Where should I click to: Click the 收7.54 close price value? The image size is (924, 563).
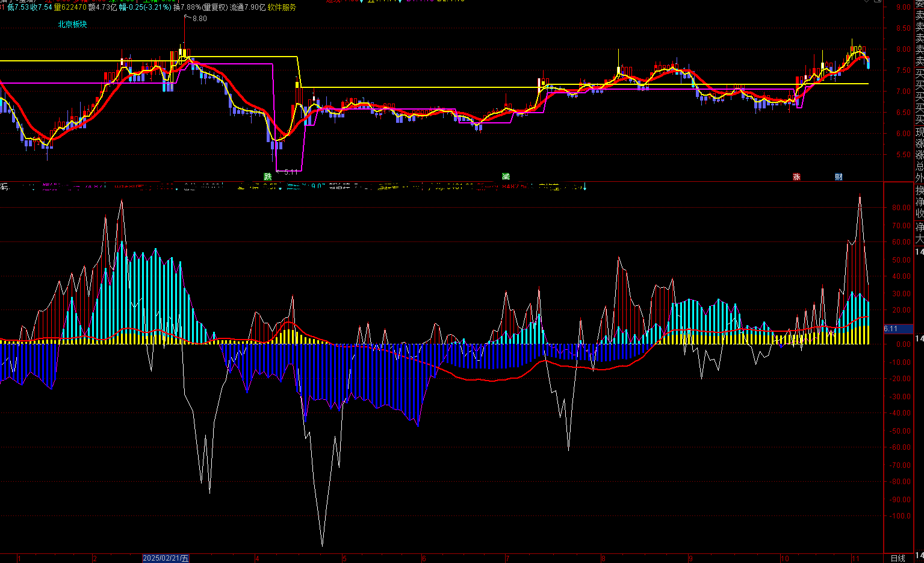click(41, 7)
